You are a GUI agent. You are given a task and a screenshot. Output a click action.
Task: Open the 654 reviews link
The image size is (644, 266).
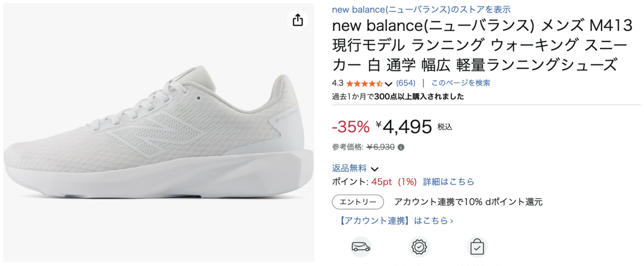pyautogui.click(x=406, y=83)
